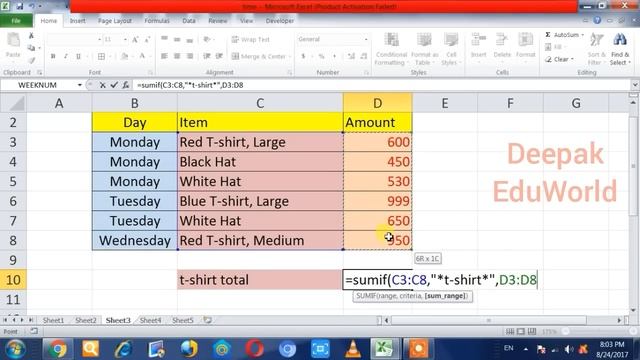Toggle Bold formatting

(53, 56)
